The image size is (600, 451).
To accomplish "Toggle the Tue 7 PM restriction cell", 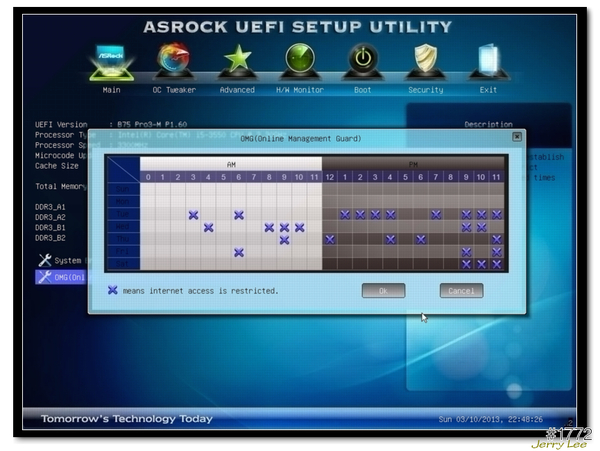I will tap(435, 215).
